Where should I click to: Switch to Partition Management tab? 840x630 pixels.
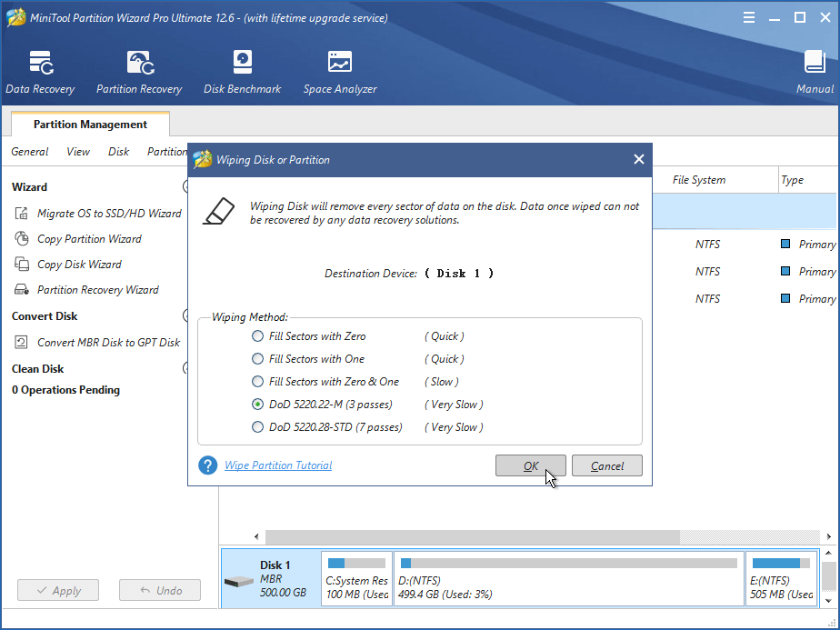(x=90, y=125)
